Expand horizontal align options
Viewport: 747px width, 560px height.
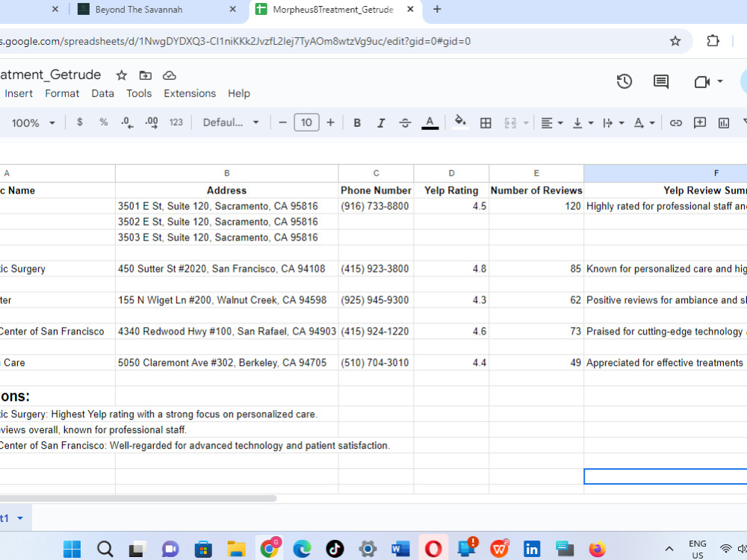[560, 123]
